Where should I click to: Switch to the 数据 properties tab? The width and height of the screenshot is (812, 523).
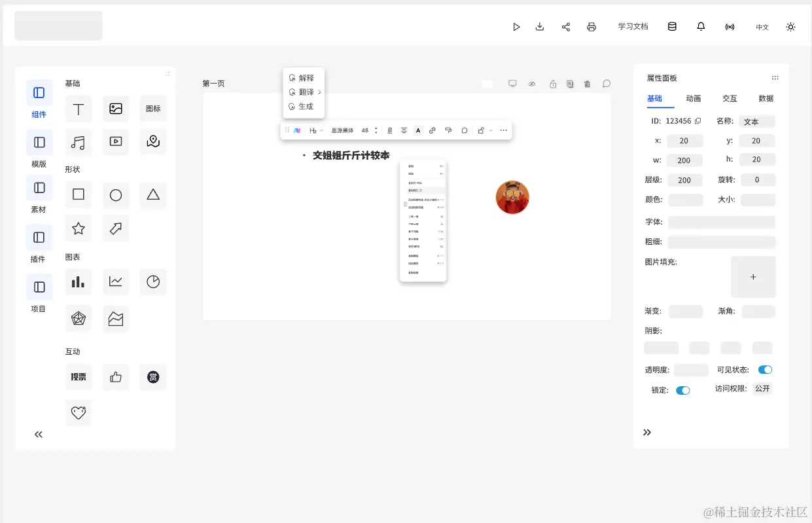coord(766,98)
